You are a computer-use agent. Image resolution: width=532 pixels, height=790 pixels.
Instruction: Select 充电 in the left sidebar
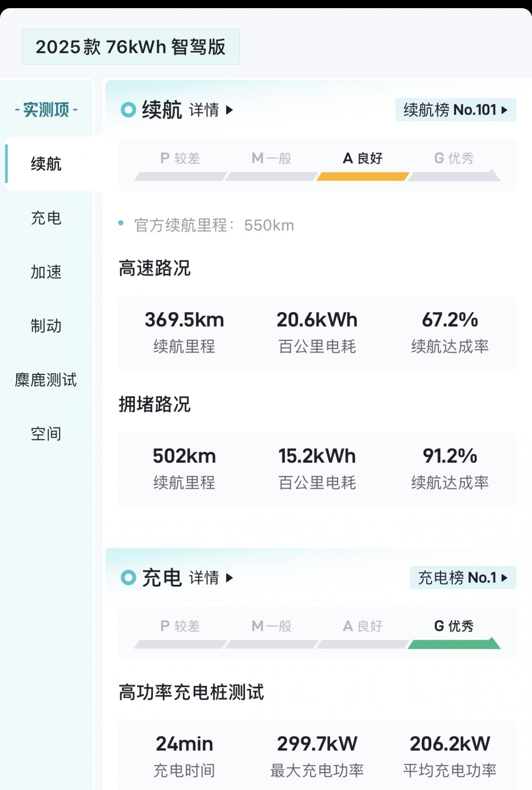[46, 218]
